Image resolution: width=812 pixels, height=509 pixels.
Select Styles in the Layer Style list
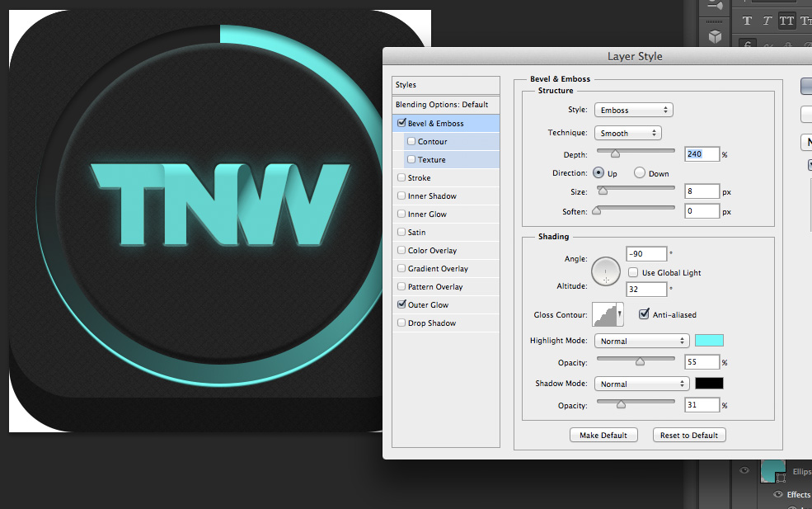pyautogui.click(x=446, y=84)
